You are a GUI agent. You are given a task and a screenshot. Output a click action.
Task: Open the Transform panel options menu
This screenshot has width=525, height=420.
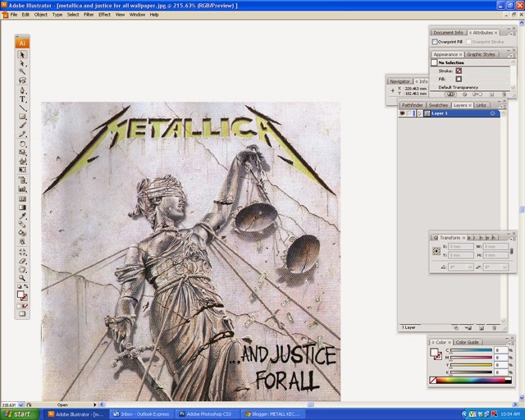point(511,239)
